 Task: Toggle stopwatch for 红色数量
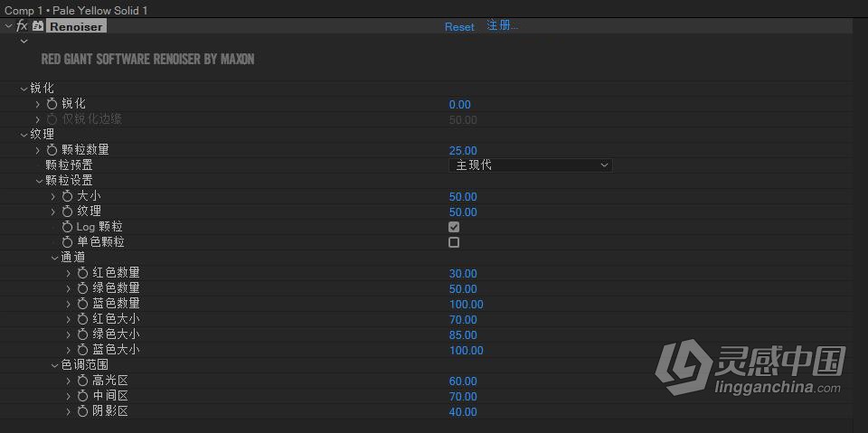coord(83,273)
